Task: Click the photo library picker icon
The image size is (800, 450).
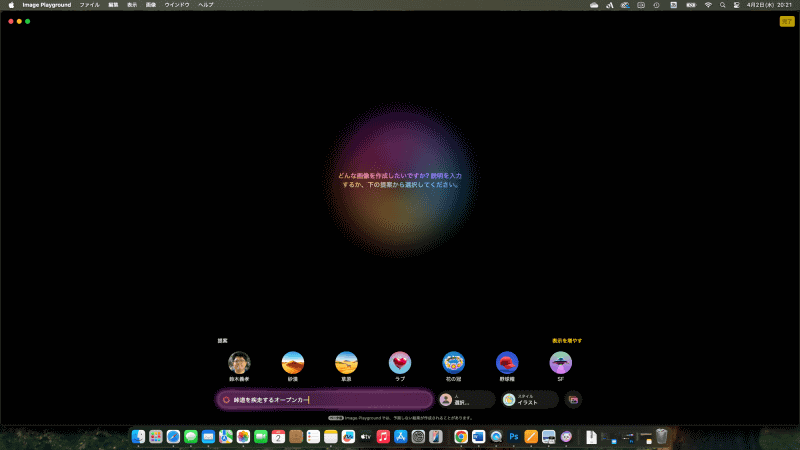Action: point(573,399)
